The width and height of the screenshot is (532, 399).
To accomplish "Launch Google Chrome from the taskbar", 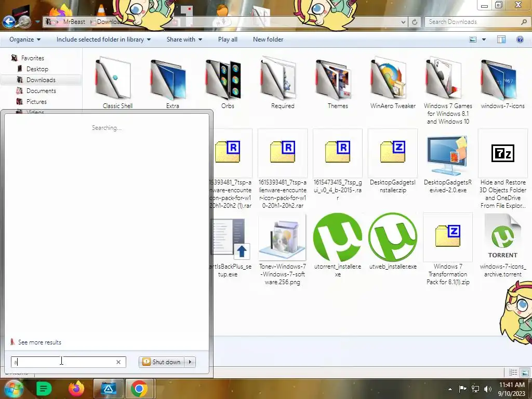I will pyautogui.click(x=139, y=389).
